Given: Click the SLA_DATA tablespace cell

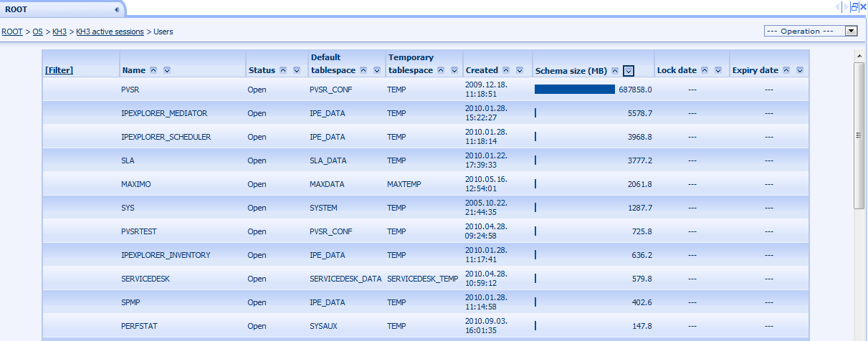Looking at the screenshot, I should (x=328, y=160).
